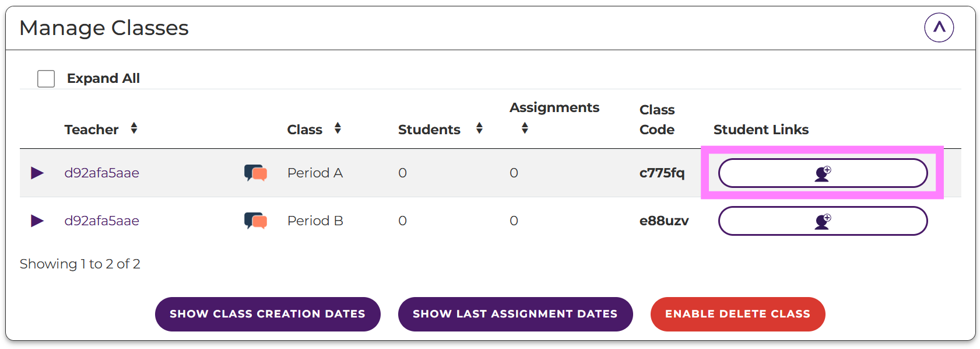Click Show Class Creation Dates button

[x=268, y=314]
